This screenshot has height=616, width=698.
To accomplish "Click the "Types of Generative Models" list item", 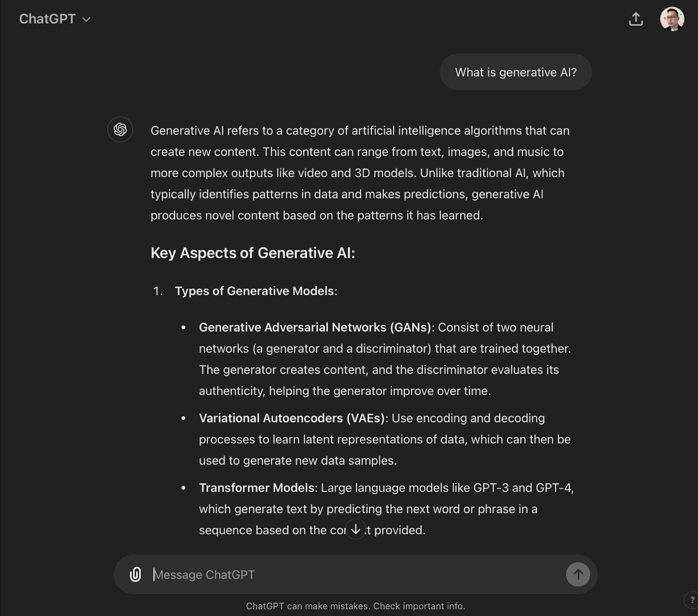I will pos(256,291).
